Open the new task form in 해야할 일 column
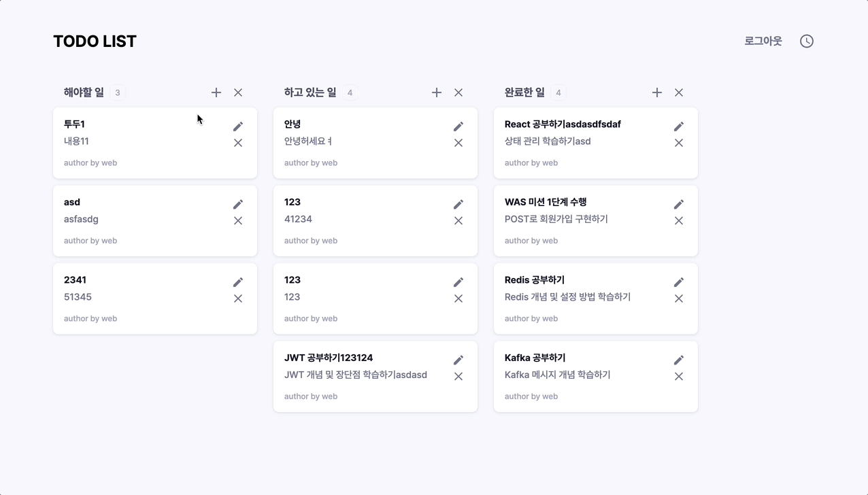 click(x=216, y=92)
